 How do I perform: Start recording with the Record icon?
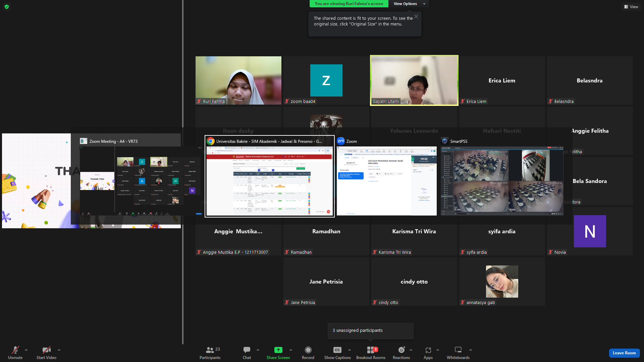308,350
